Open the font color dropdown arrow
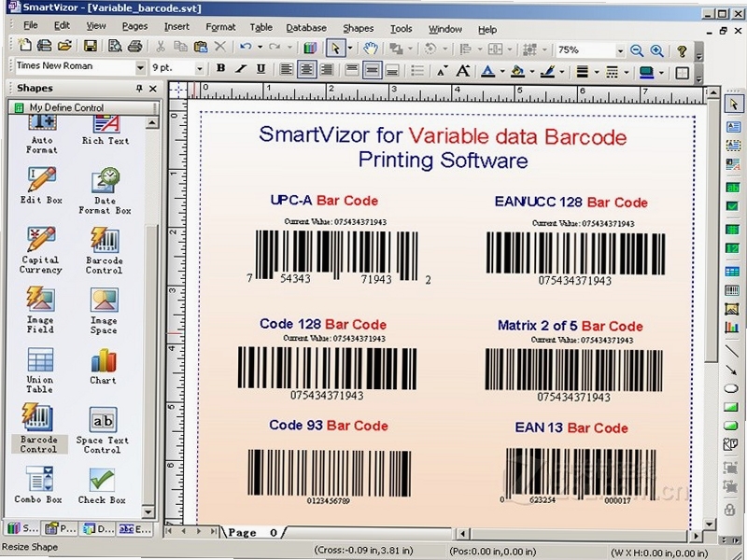The image size is (747, 560). (502, 72)
